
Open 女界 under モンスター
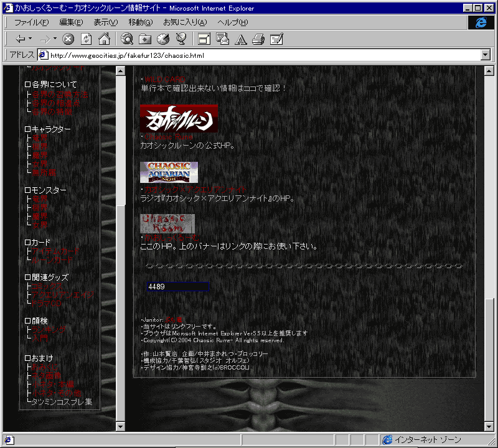click(40, 225)
